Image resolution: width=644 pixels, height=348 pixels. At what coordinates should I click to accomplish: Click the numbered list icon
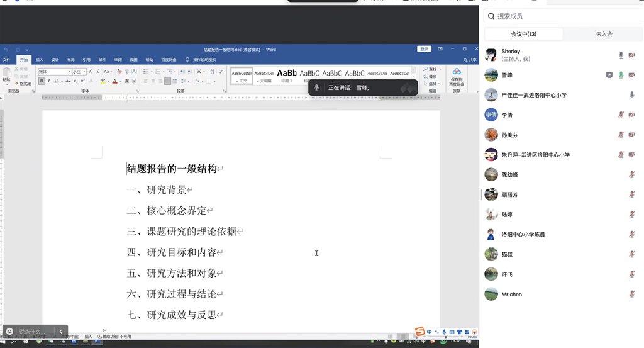pos(158,72)
